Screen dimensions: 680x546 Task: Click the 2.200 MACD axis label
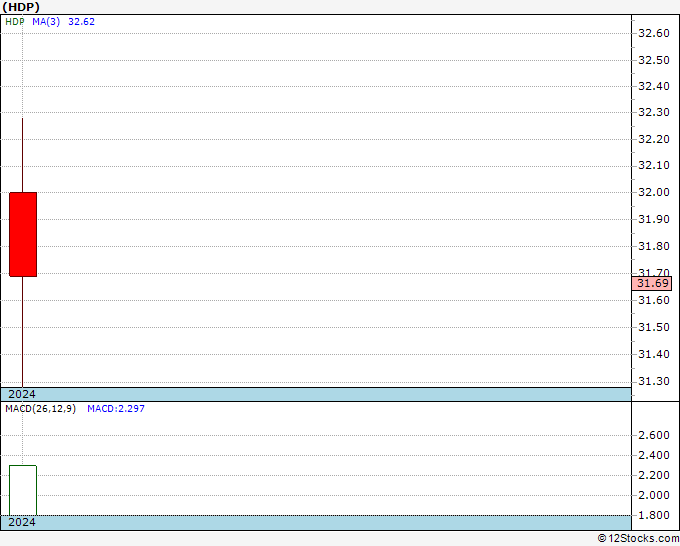[x=654, y=475]
